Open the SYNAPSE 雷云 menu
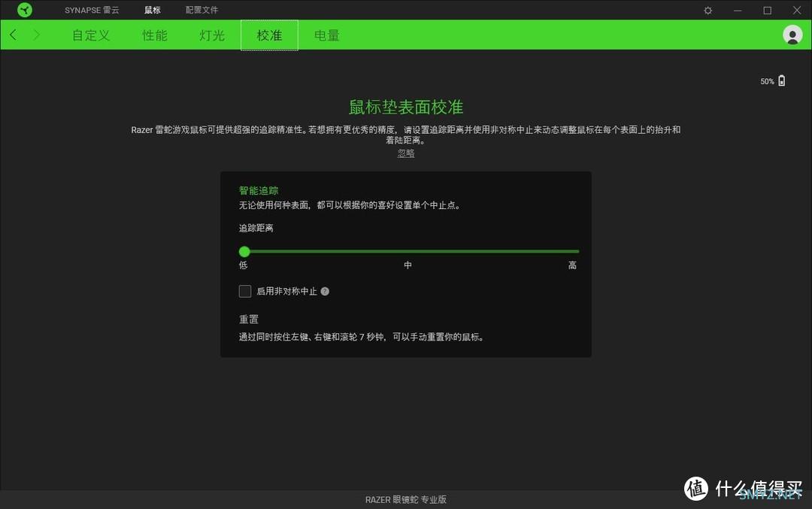 (92, 10)
